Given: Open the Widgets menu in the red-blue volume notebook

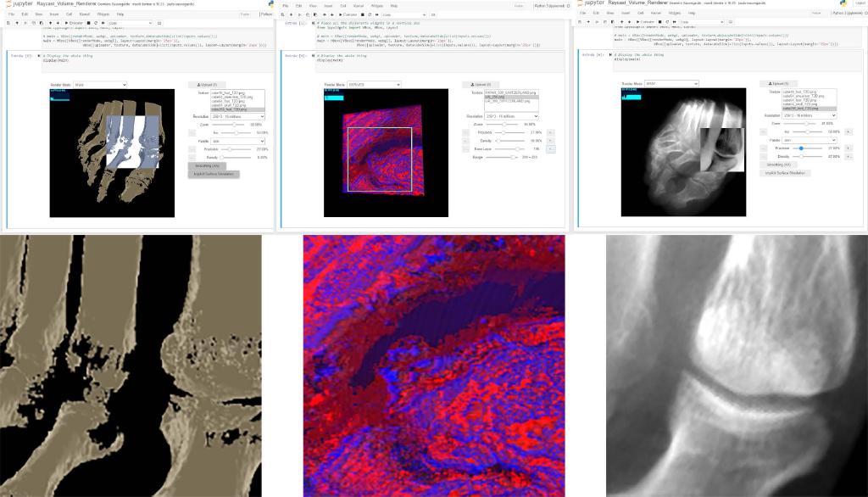Looking at the screenshot, I should click(x=377, y=6).
